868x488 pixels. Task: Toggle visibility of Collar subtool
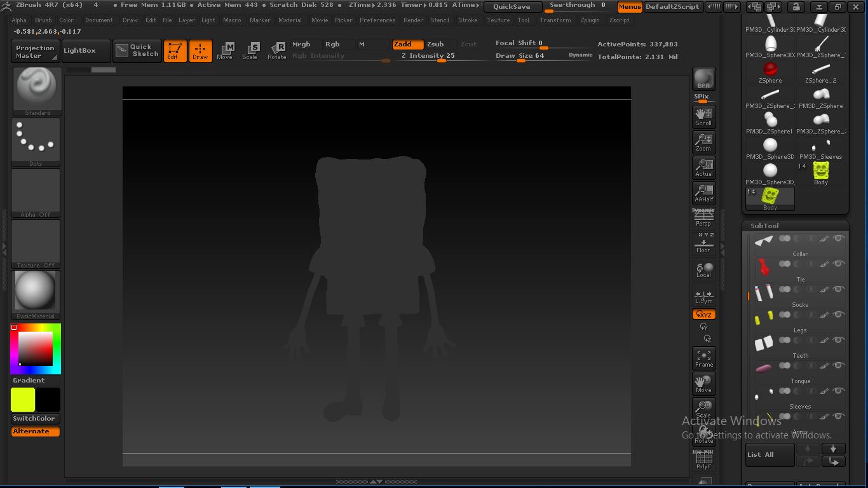[x=839, y=238]
